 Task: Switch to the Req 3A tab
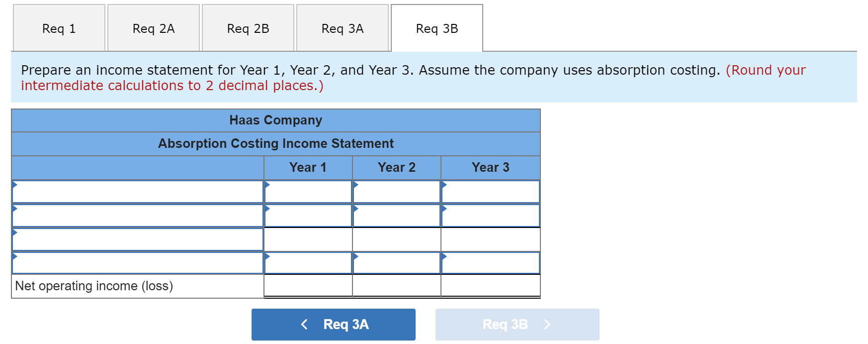click(342, 28)
